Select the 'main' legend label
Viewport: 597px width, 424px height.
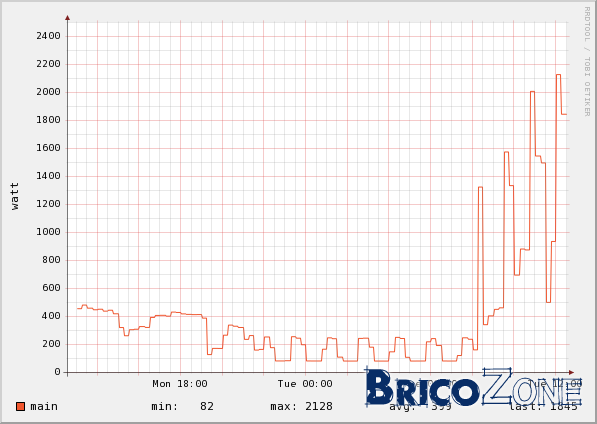coord(44,406)
